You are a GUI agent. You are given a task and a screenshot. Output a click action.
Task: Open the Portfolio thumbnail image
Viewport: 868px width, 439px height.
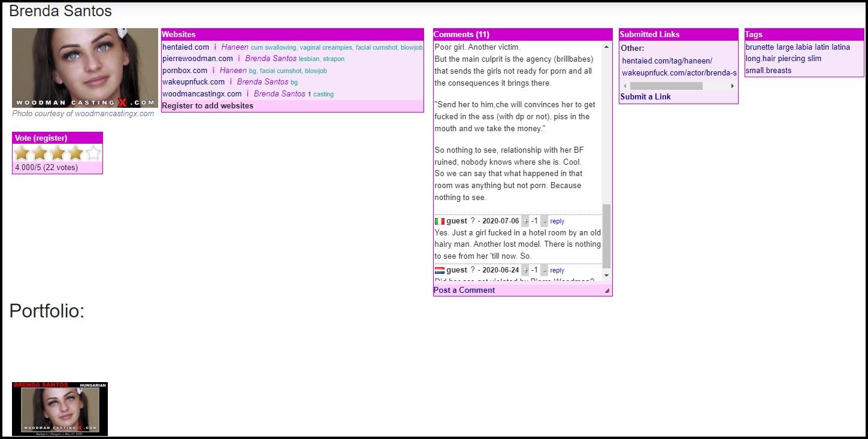coord(60,409)
